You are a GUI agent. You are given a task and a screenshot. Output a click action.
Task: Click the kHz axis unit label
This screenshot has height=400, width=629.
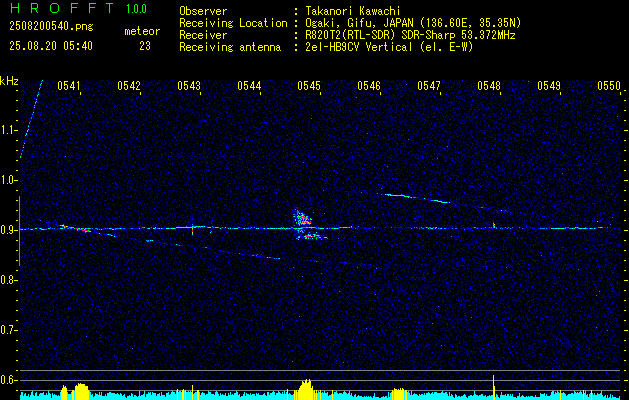(x=9, y=81)
